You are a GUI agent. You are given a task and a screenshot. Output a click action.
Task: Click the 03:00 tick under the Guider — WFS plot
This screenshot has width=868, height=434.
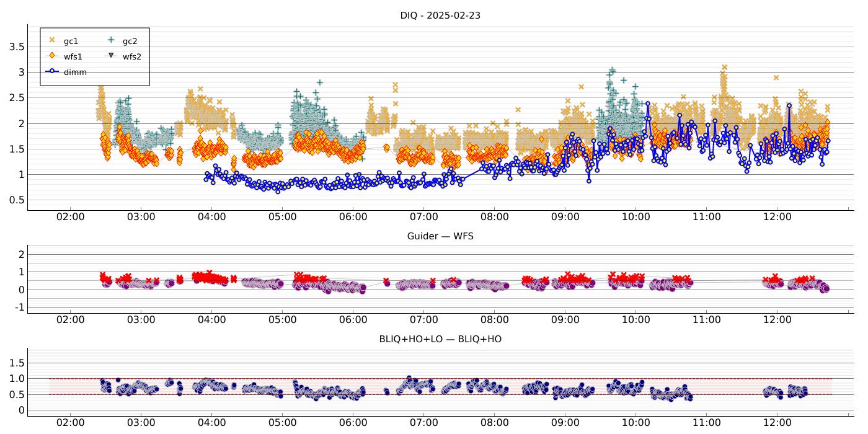(x=141, y=320)
